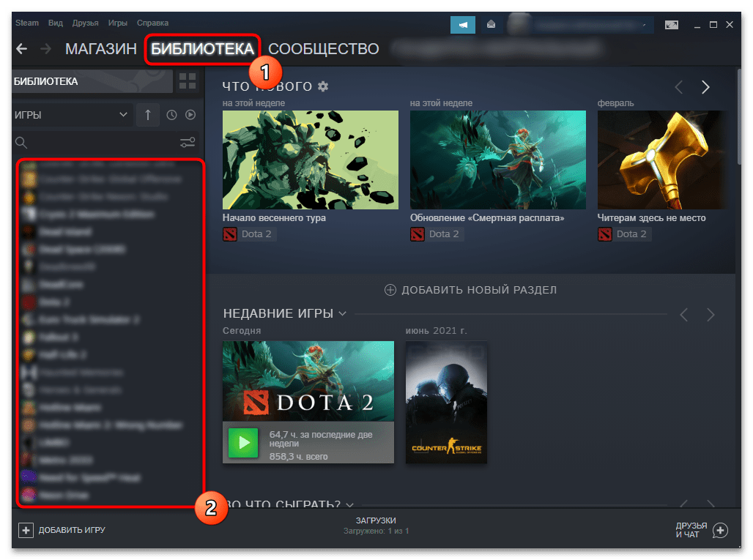Image resolution: width=753 pixels, height=560 pixels.
Task: Open Обновление «Смертная расплата» news thumbnail
Action: [x=498, y=160]
